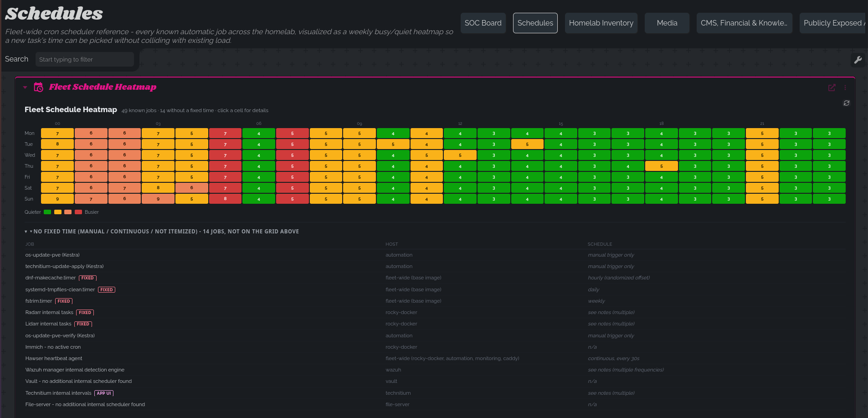Open the Friday 21:00 yellow cell showing 5

tap(762, 177)
